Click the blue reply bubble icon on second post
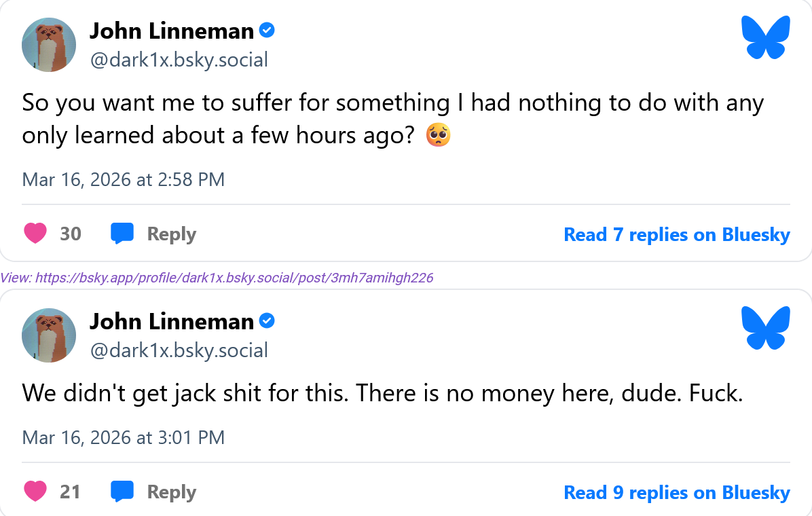 [x=122, y=491]
